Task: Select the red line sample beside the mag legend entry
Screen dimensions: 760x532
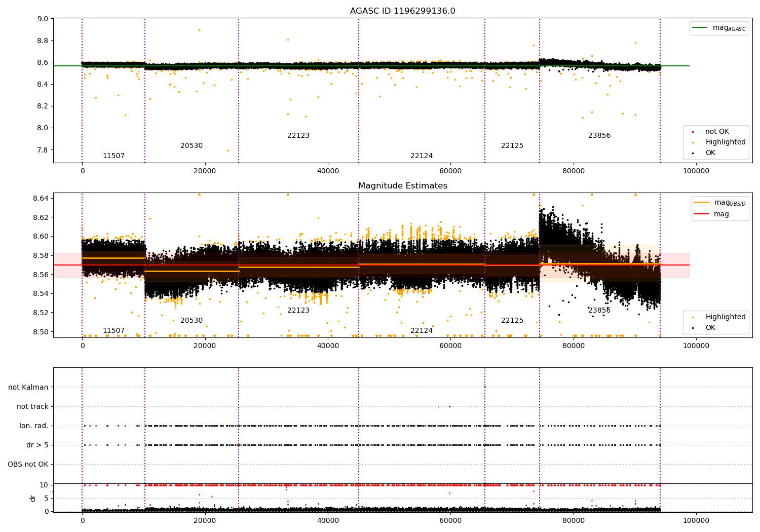Action: pos(702,214)
